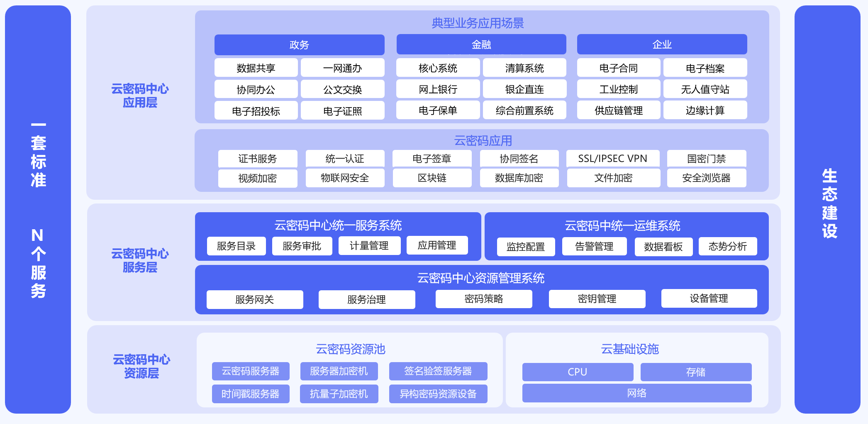Open 综合前置系统 entry
The height and width of the screenshot is (424, 868).
524,110
